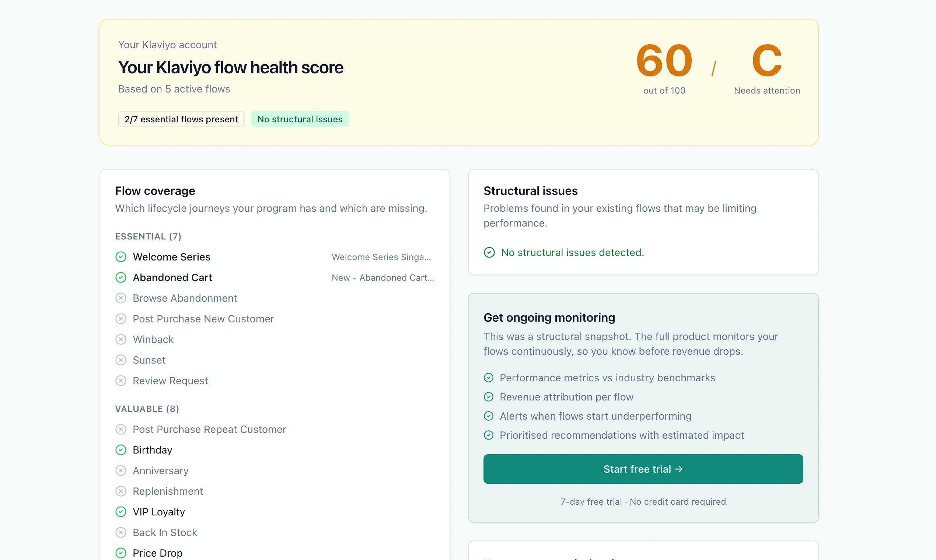Click the check icon next to Abandoned Cart
Image resolution: width=936 pixels, height=560 pixels.
(x=121, y=278)
